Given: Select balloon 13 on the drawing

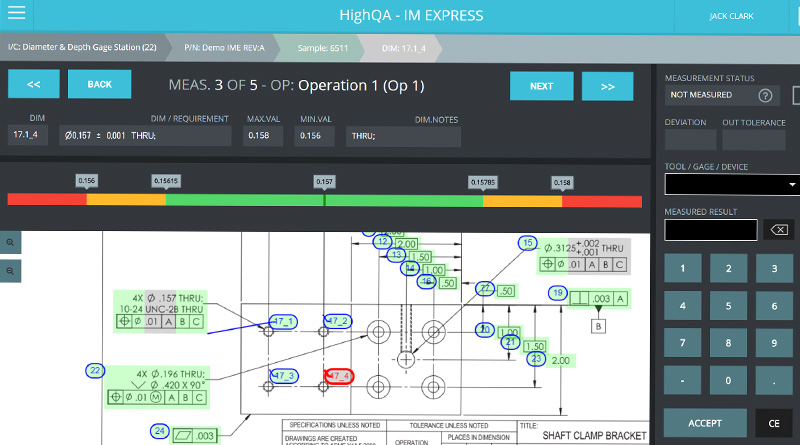Looking at the screenshot, I should tap(396, 254).
